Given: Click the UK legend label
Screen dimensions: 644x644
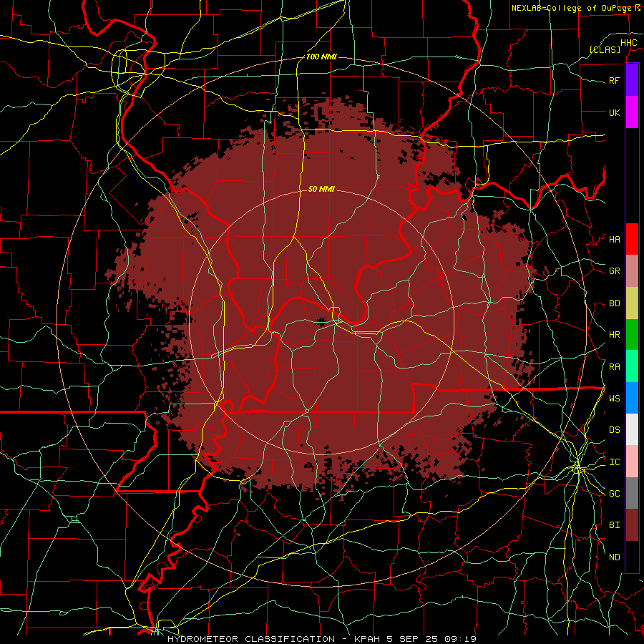Looking at the screenshot, I should point(614,112).
